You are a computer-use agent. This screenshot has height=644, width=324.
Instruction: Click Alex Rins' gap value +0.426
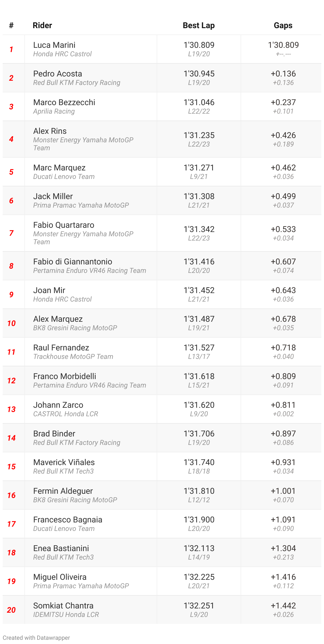pos(283,135)
